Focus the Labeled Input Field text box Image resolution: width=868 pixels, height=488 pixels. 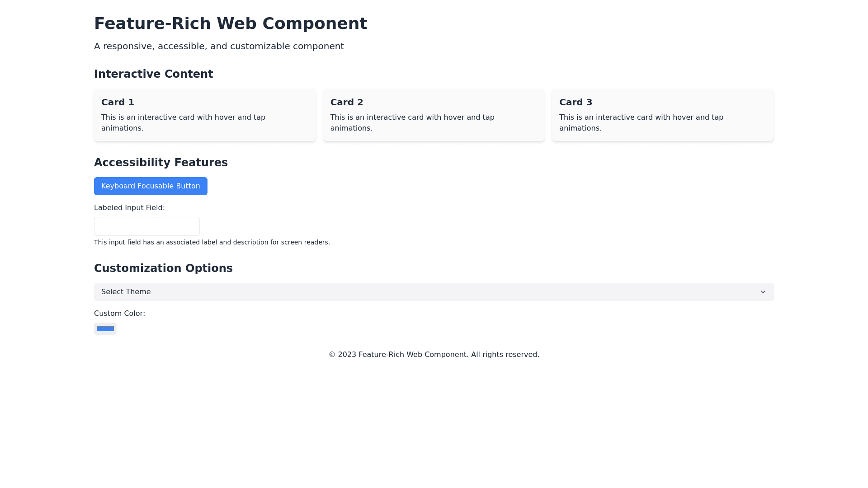[147, 226]
